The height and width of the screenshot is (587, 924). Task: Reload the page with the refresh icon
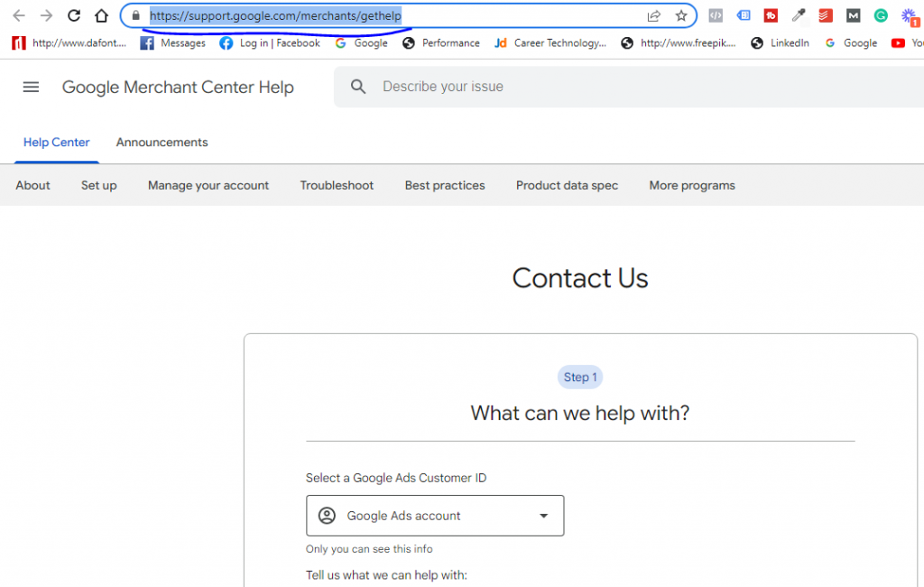tap(74, 16)
